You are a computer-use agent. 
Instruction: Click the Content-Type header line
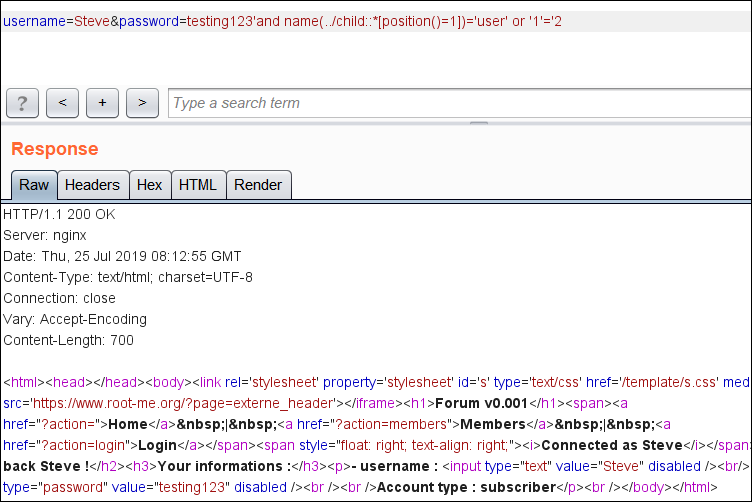coord(128,278)
